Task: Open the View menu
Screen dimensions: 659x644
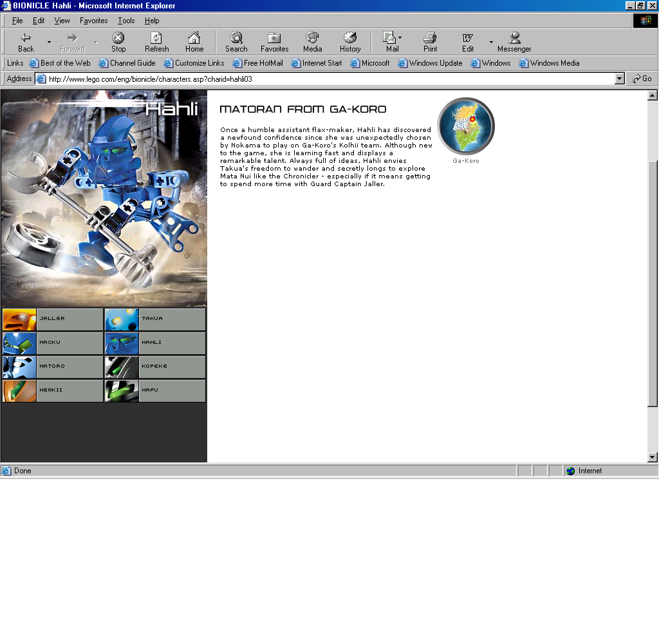Action: point(62,21)
